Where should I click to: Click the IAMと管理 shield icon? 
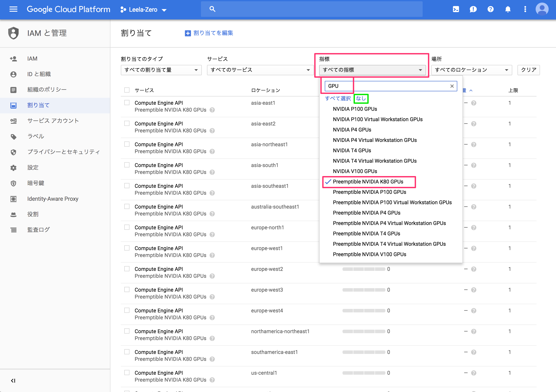tap(13, 33)
